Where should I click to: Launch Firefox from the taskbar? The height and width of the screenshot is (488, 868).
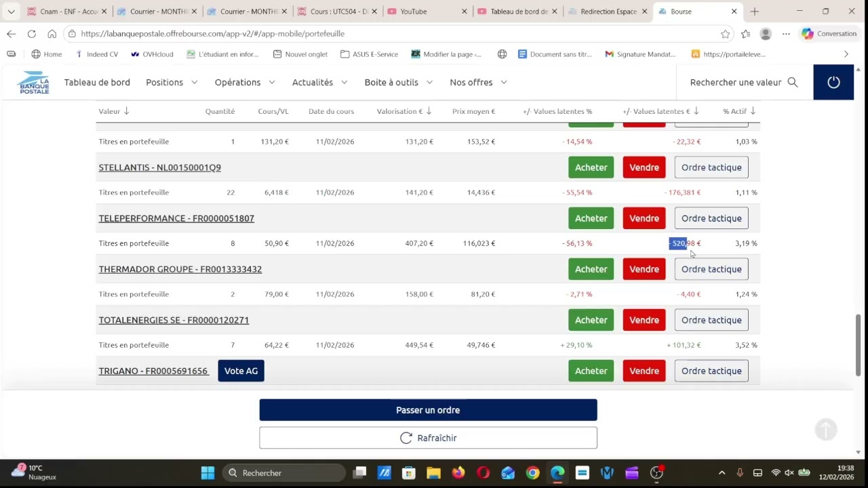click(458, 472)
